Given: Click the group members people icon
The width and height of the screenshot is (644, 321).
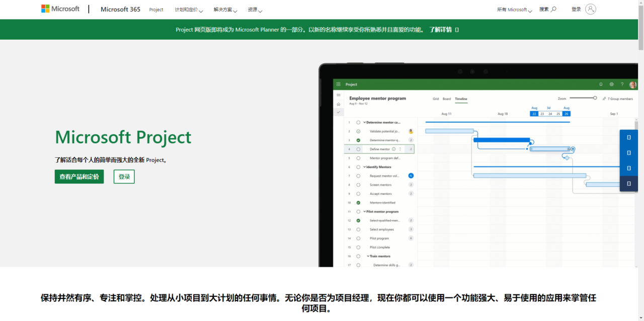Looking at the screenshot, I should coord(604,99).
